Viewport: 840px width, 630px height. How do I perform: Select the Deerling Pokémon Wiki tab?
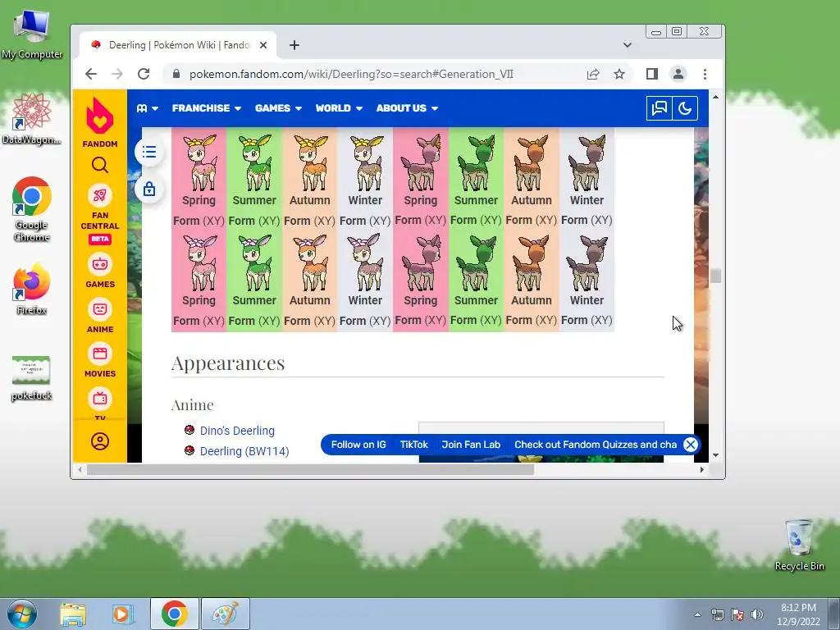178,45
